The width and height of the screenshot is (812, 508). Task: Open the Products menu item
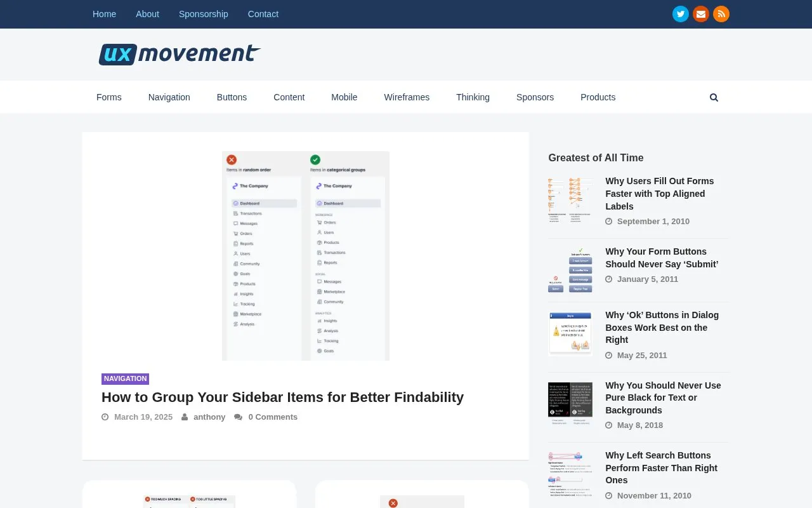pyautogui.click(x=598, y=97)
